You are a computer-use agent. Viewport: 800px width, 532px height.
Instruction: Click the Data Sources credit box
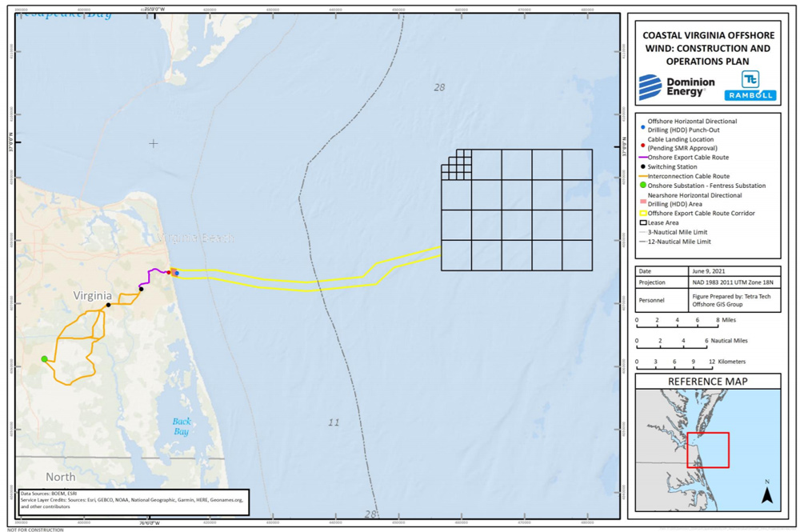133,500
